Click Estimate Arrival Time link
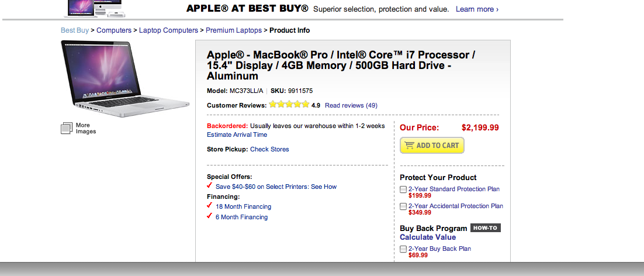The width and height of the screenshot is (644, 276). tap(237, 134)
